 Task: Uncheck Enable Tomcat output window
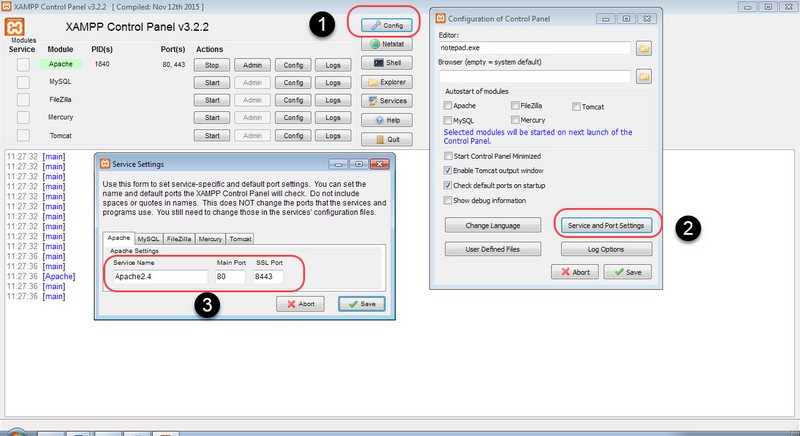[x=447, y=170]
